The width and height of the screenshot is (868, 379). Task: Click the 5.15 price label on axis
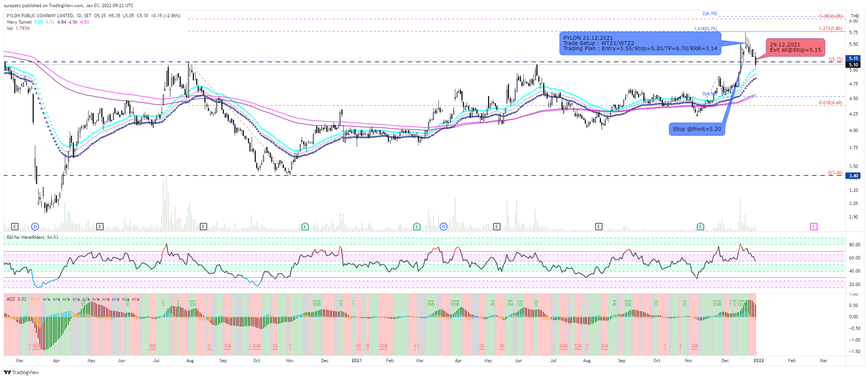pos(854,58)
